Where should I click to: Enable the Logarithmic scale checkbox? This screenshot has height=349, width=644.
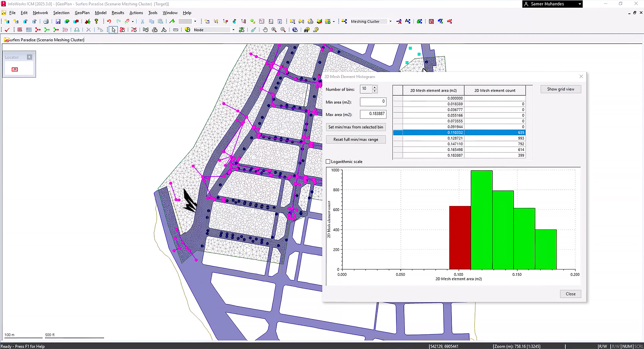(328, 162)
